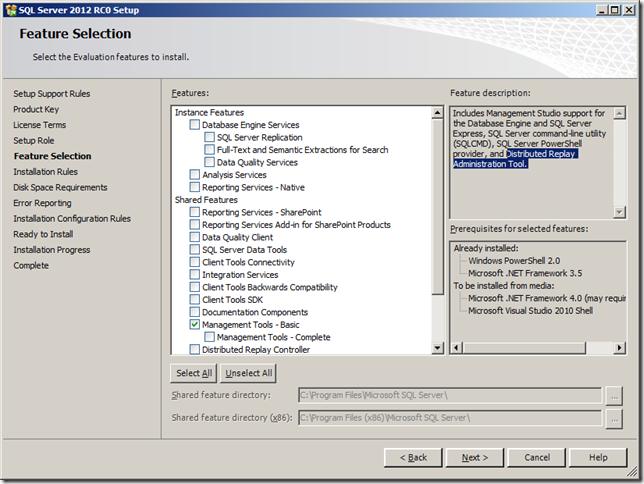Check SQL Server Data Tools
Viewport: 644px width, 484px height.
tap(195, 249)
